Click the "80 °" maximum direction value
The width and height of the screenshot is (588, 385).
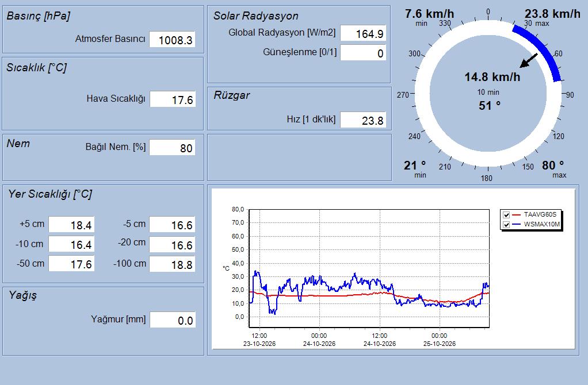click(553, 165)
